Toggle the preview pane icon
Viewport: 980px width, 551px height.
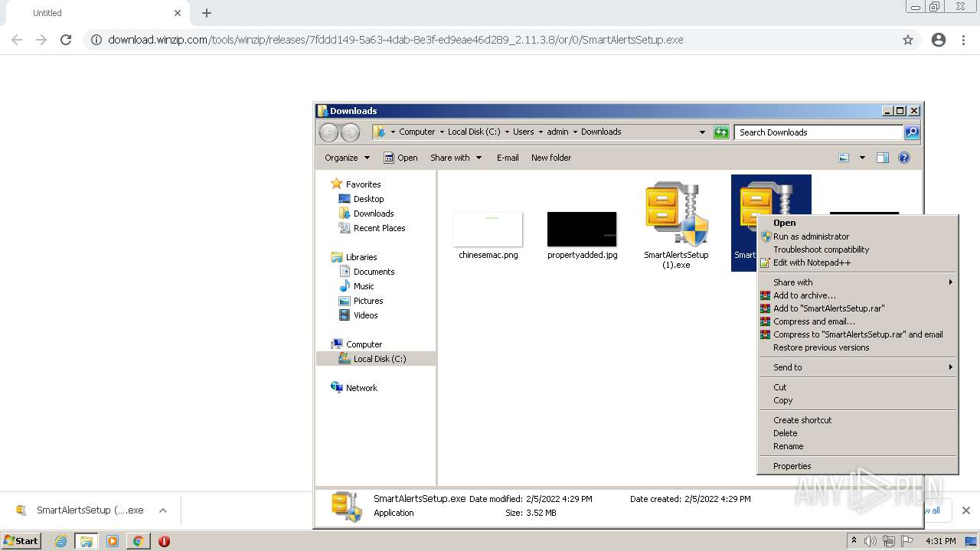tap(883, 158)
